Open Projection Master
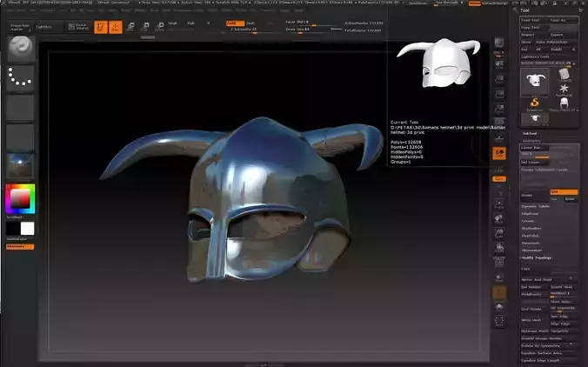The width and height of the screenshot is (588, 367). [20, 27]
